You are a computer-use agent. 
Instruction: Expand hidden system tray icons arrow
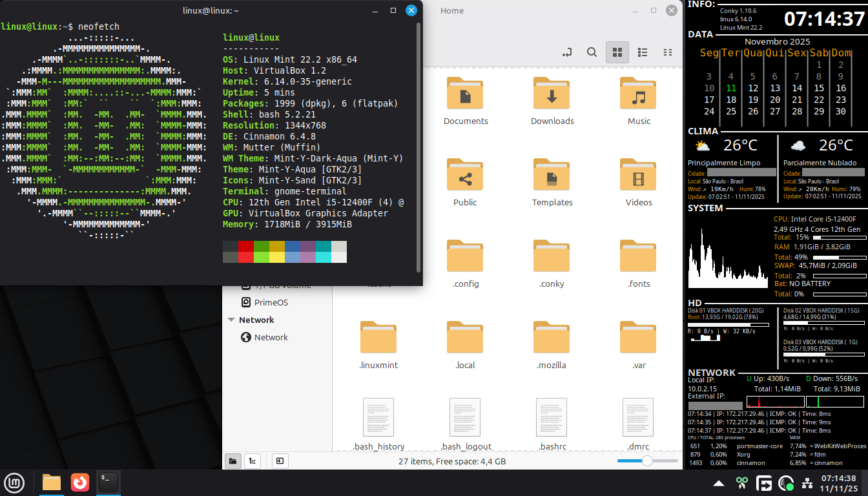[718, 483]
